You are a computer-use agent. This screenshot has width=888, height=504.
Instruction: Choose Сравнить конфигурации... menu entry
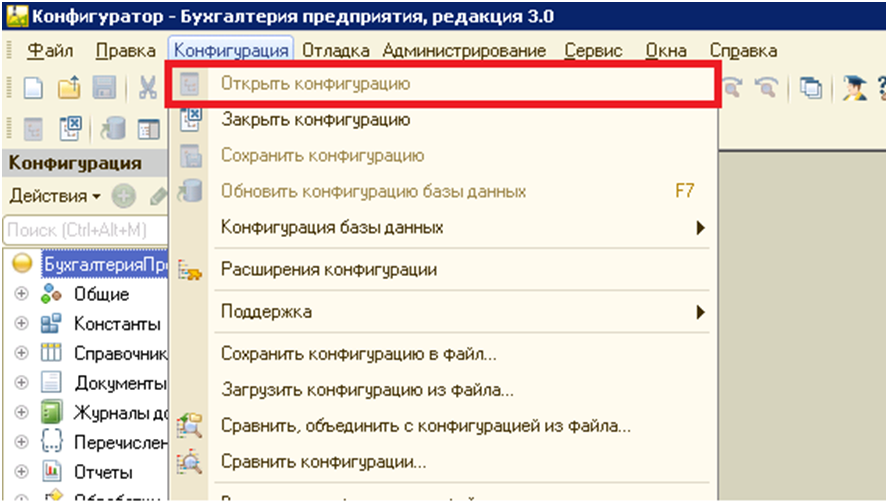(x=443, y=462)
